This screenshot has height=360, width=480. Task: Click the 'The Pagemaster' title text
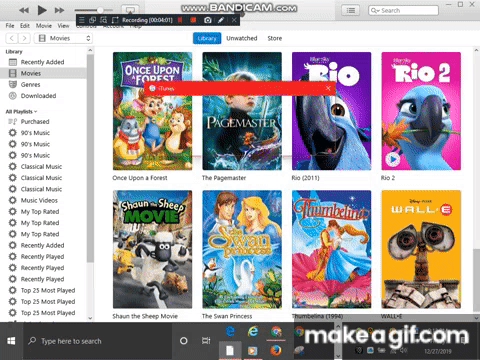[224, 178]
